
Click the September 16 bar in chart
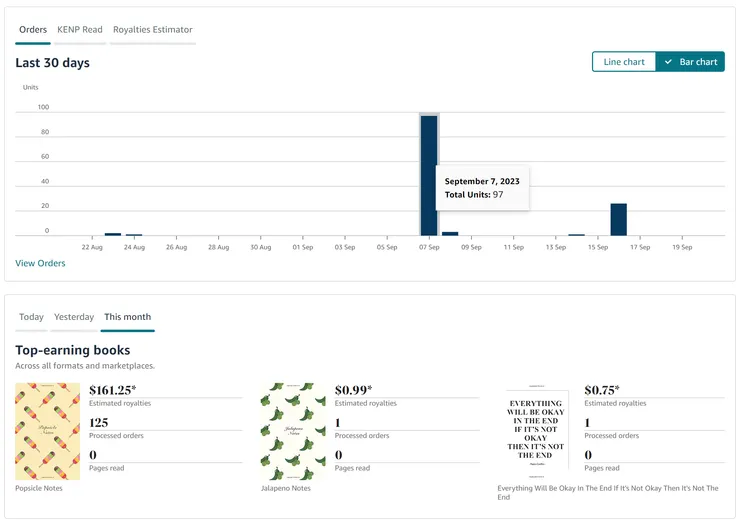(x=618, y=220)
